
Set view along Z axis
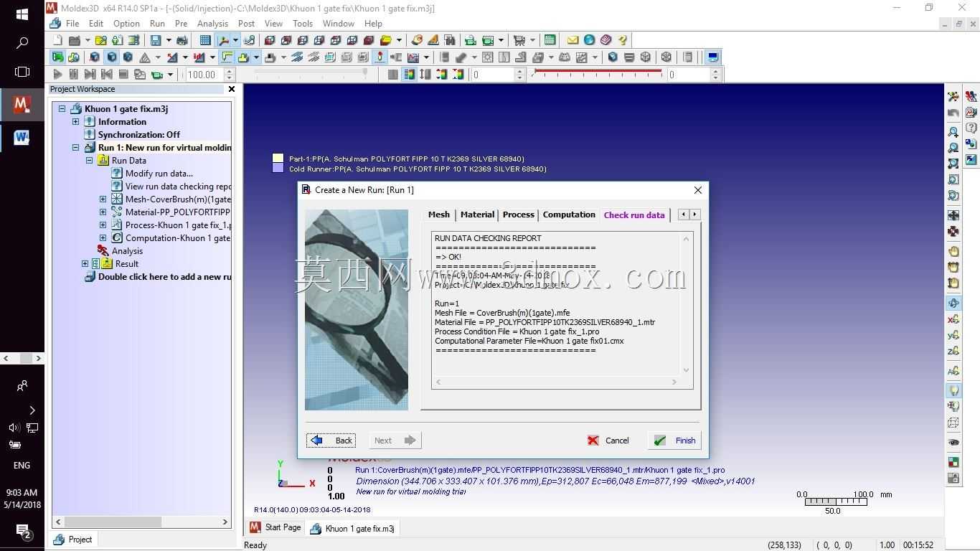pyautogui.click(x=953, y=351)
